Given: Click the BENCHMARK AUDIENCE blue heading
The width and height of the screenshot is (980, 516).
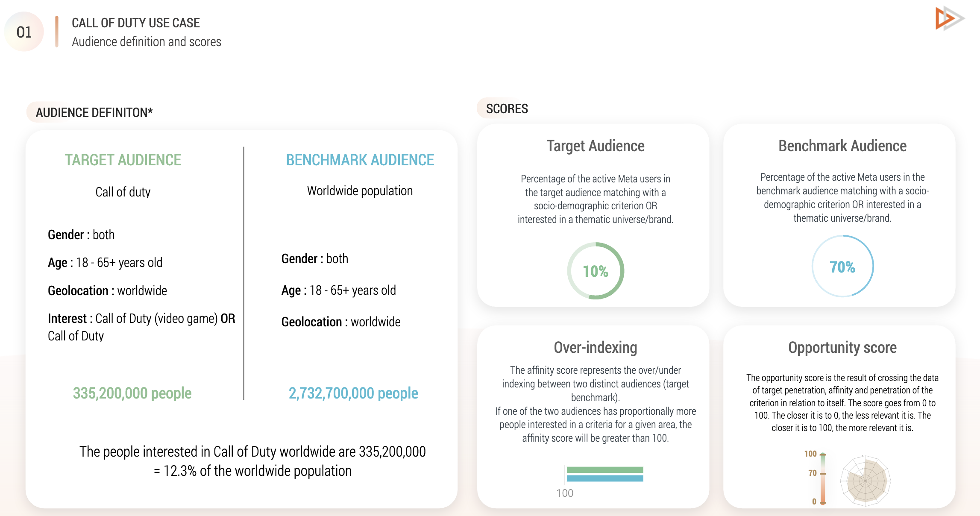Looking at the screenshot, I should tap(360, 160).
